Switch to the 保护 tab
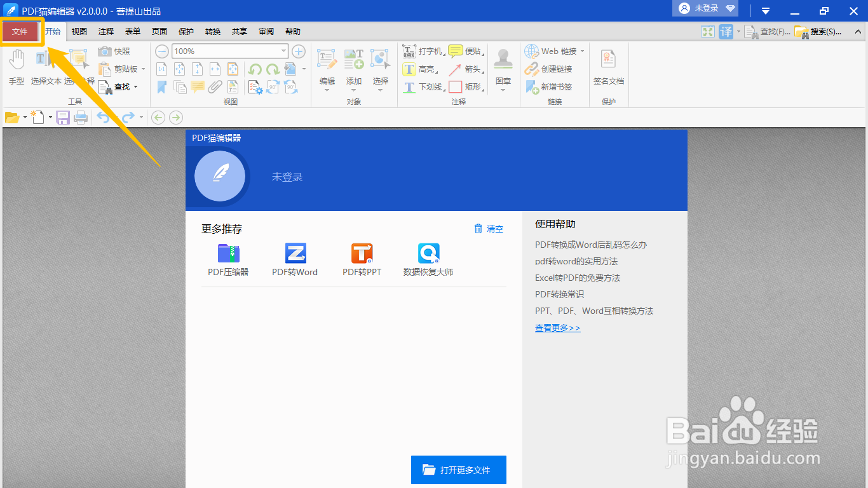The height and width of the screenshot is (488, 868). (x=186, y=31)
